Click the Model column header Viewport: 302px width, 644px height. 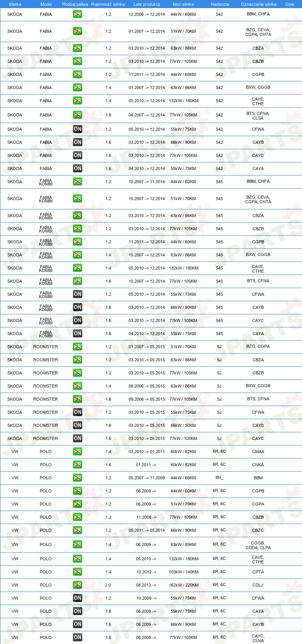pos(46,4)
